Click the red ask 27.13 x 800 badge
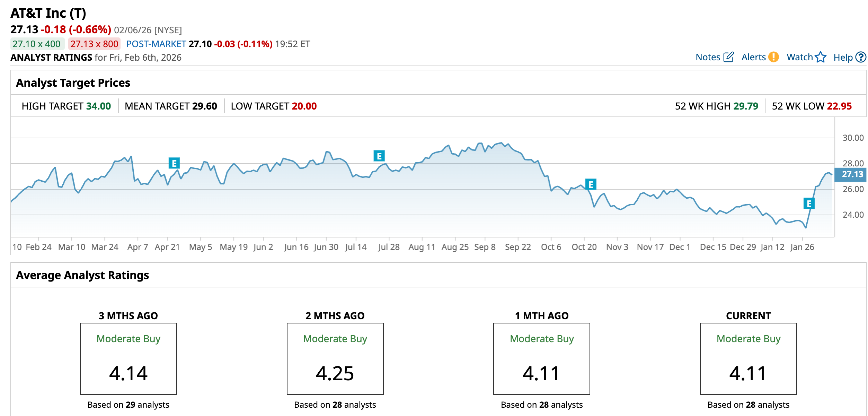Screen dimensions: 868x416 [94, 44]
